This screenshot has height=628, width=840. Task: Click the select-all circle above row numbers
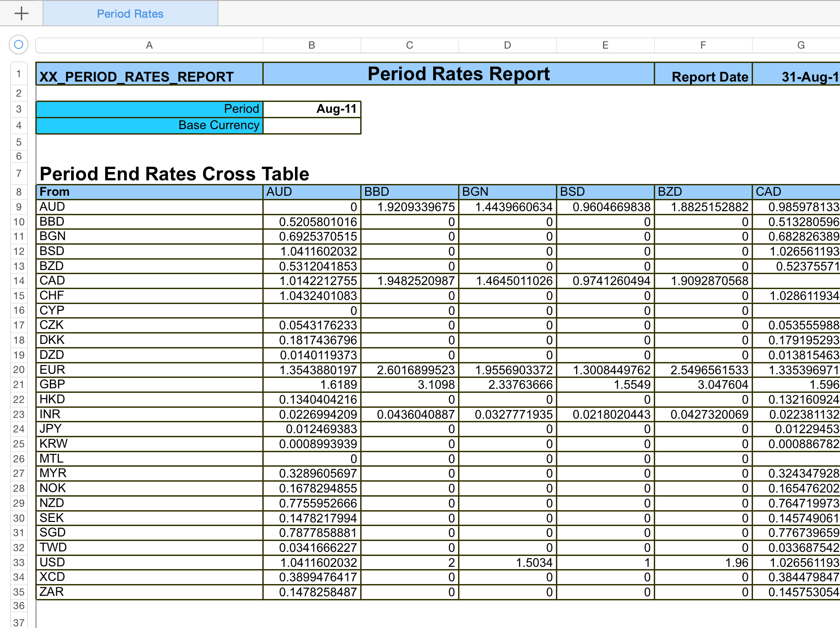pos(18,44)
